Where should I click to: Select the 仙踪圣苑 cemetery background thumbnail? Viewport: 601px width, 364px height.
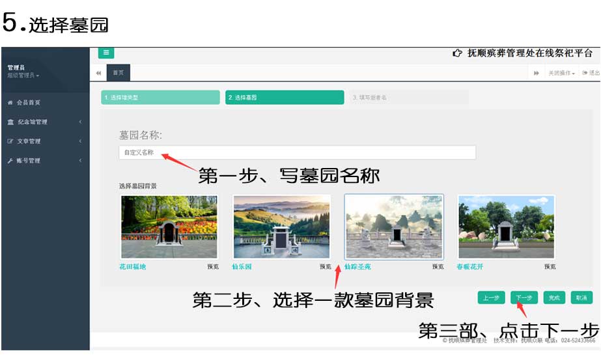tap(394, 227)
